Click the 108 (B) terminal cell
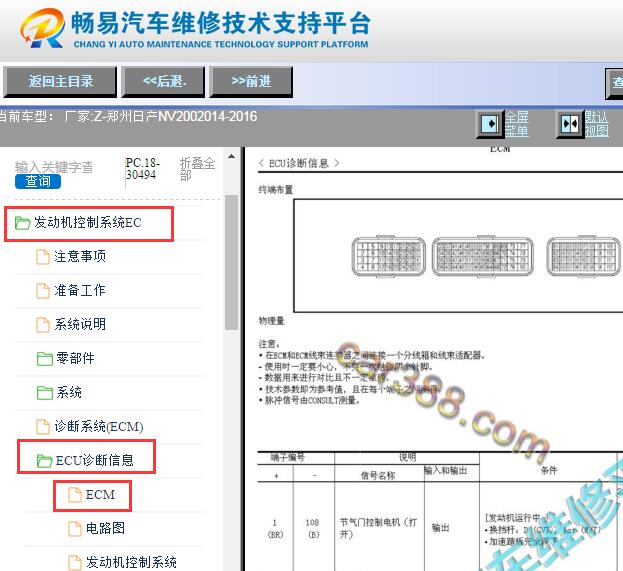623x571 pixels. 313,528
